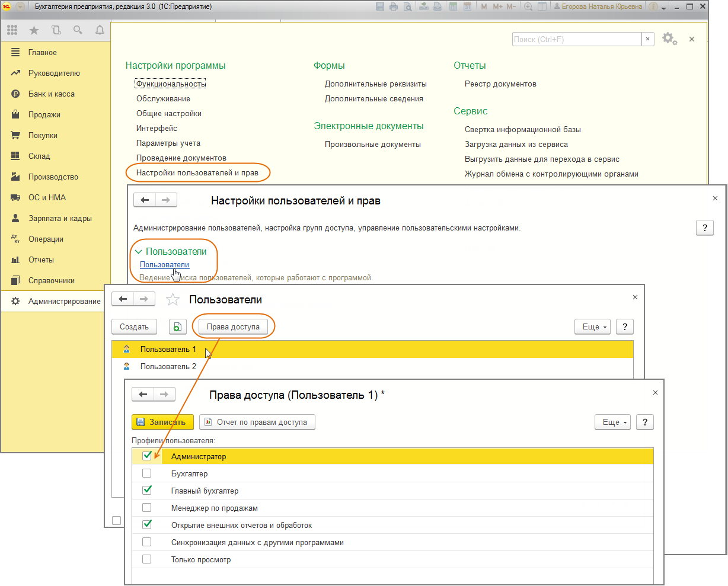Check the Бухгалтер profile checkbox
The height and width of the screenshot is (586, 728).
147,473
